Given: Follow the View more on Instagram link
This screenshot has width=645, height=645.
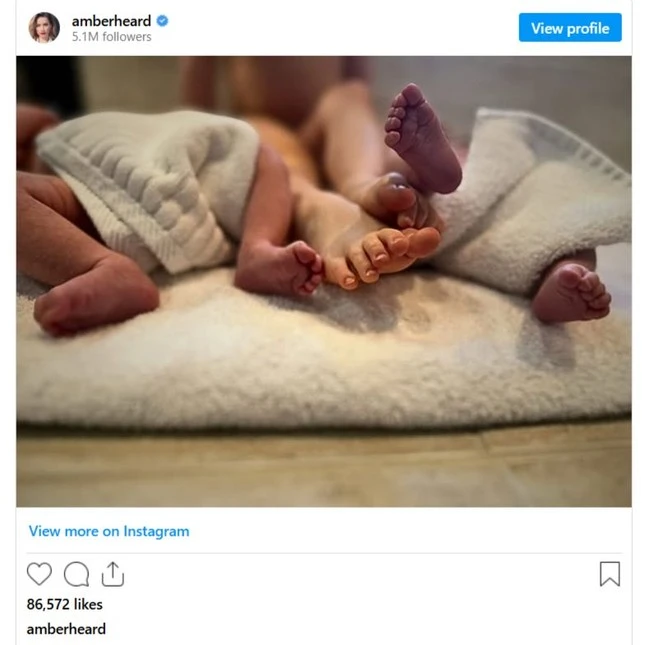Looking at the screenshot, I should pyautogui.click(x=109, y=531).
